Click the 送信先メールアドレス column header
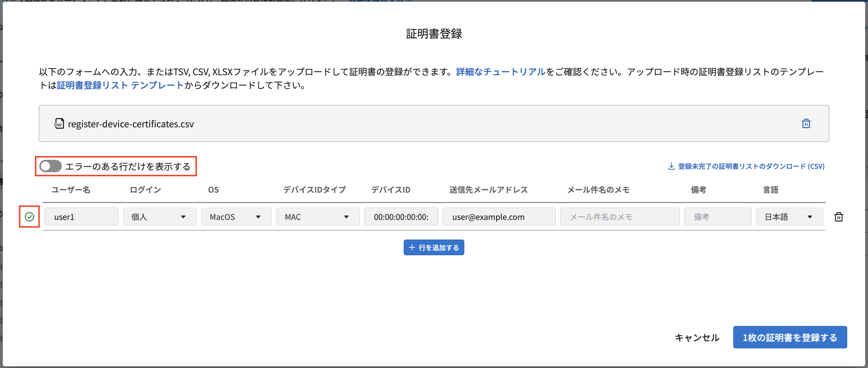Screen dimensions: 868x368 (488, 190)
